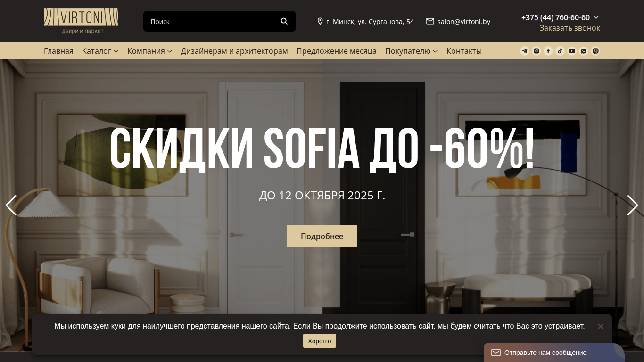
Task: Click the VIRTONI logo
Action: point(81,21)
